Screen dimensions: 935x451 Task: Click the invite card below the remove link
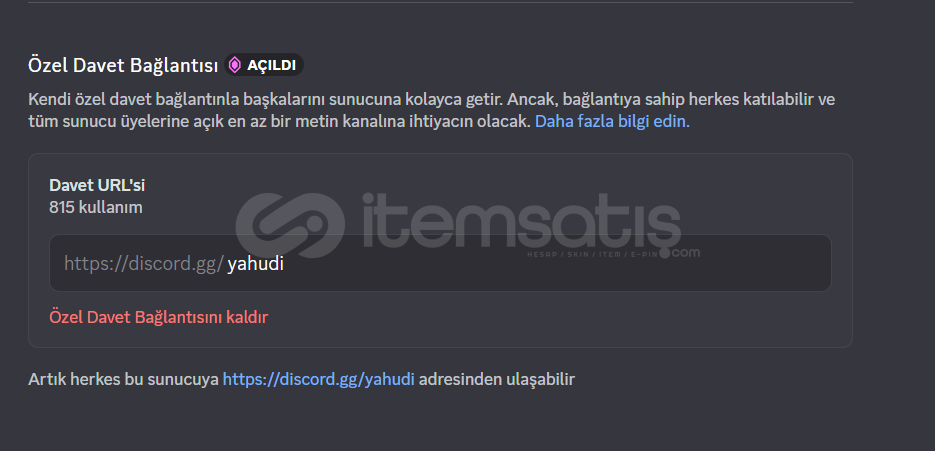pos(440,337)
